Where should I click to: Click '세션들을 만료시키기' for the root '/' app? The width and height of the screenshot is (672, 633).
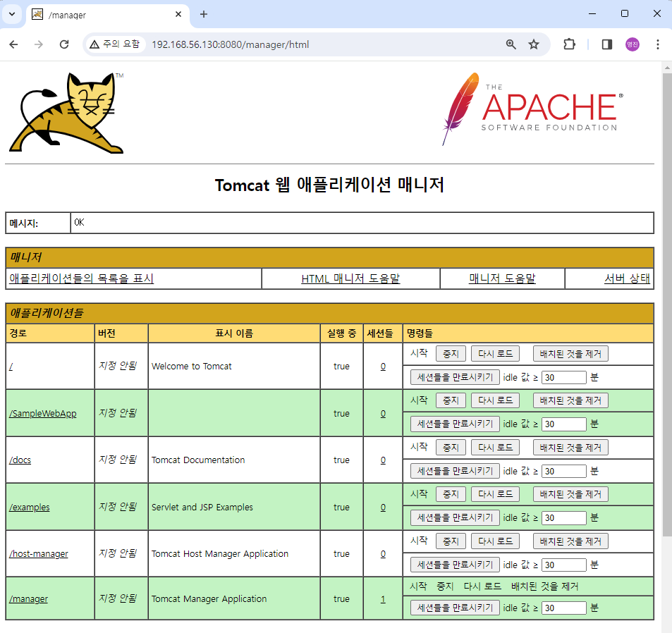pyautogui.click(x=455, y=377)
